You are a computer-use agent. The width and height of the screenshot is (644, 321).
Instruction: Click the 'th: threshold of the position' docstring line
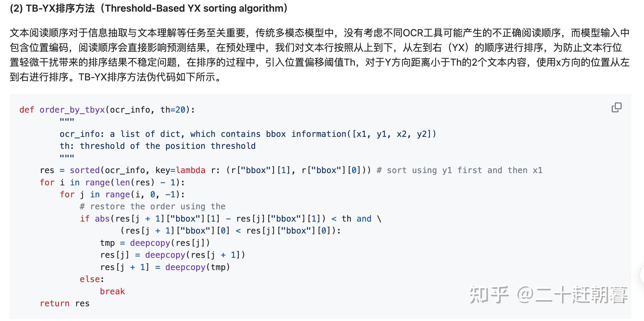click(158, 146)
